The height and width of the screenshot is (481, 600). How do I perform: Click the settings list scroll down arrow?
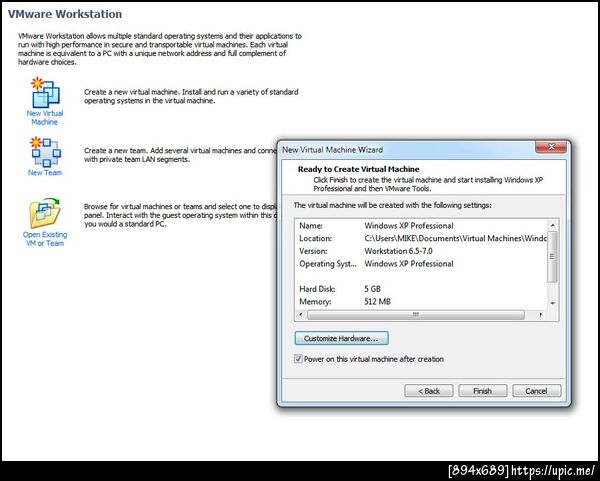[553, 303]
